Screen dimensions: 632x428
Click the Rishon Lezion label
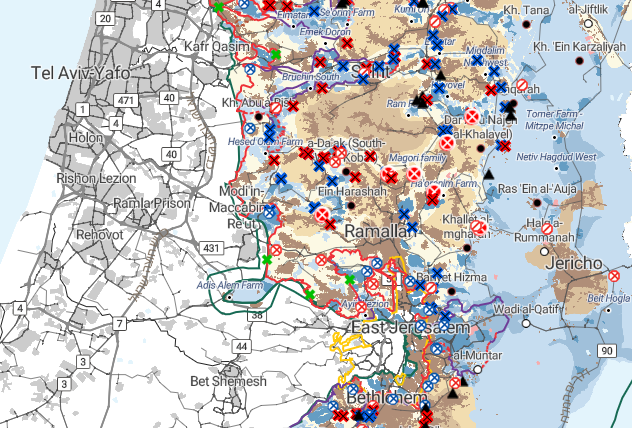96,179
